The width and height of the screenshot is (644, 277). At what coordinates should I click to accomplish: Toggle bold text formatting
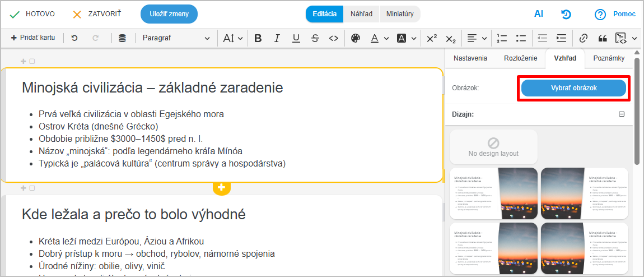[258, 38]
